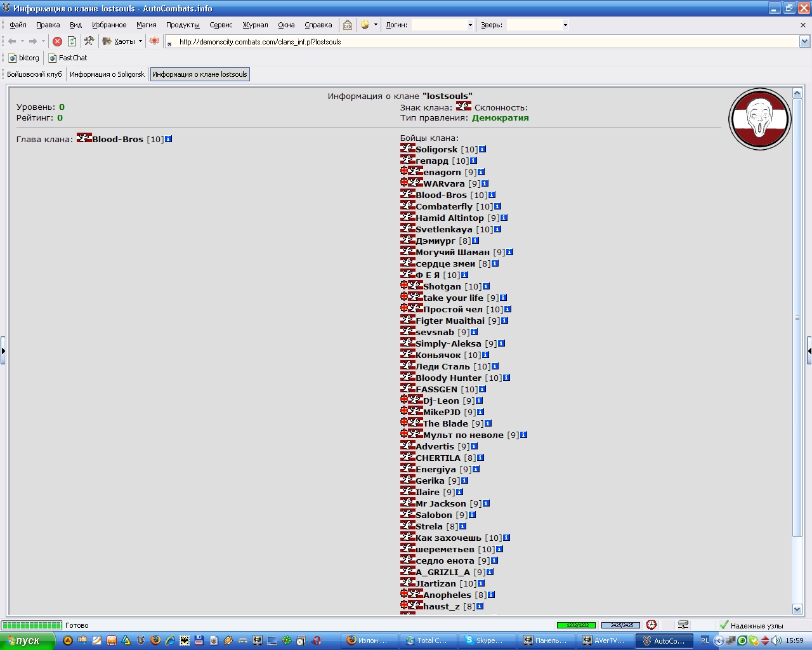
Task: Open the Back button history dropdown arrow
Action: tap(22, 41)
